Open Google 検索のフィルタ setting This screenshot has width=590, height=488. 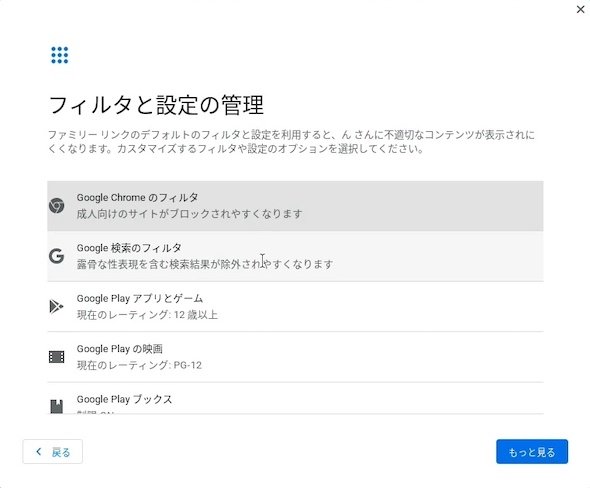[x=295, y=256]
